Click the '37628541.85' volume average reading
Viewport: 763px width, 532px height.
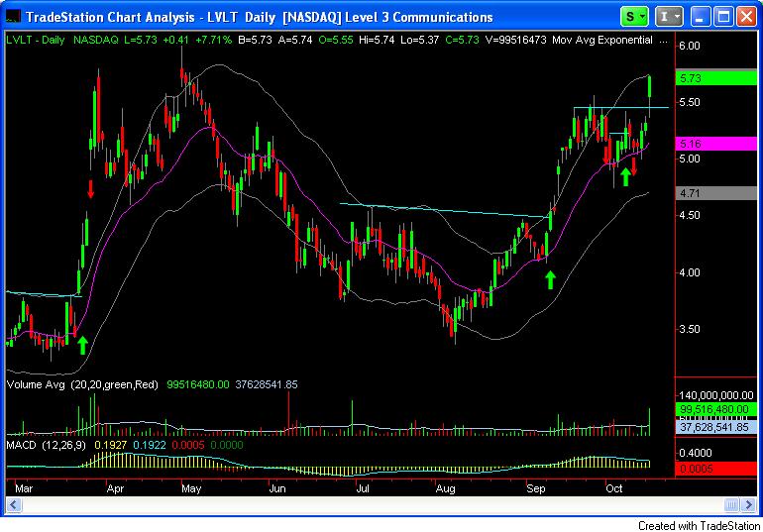click(267, 384)
